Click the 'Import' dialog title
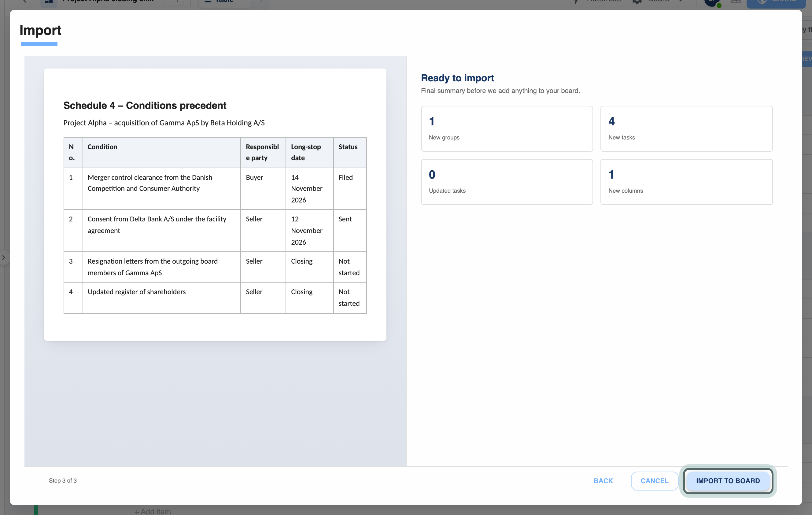 [40, 30]
